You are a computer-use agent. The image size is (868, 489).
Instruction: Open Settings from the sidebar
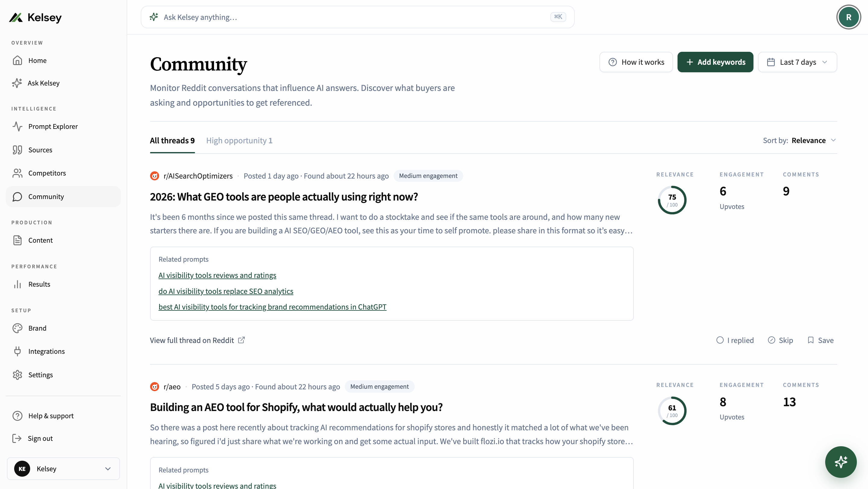(x=63, y=375)
